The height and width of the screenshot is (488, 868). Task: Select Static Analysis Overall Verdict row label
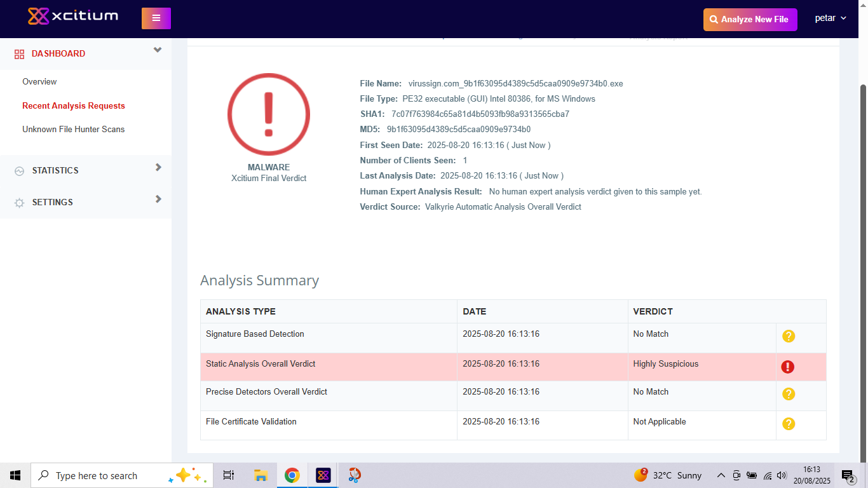(261, 363)
